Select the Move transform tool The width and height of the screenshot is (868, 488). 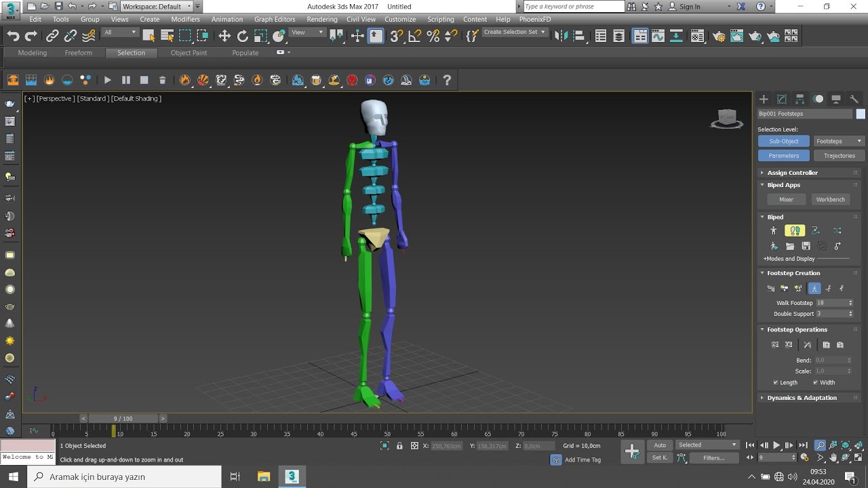click(224, 36)
